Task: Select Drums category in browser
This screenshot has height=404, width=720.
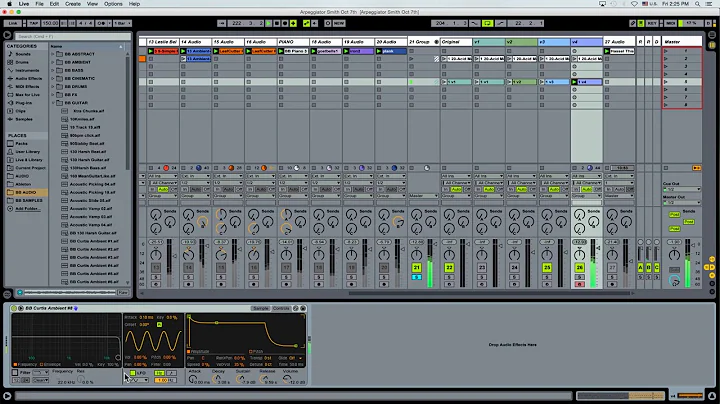Action: [22, 62]
